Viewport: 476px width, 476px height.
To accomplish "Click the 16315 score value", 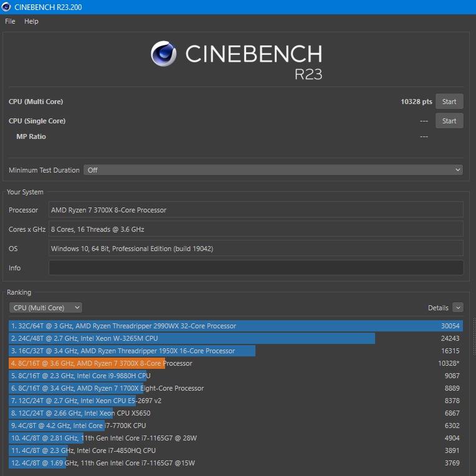I will [x=450, y=351].
